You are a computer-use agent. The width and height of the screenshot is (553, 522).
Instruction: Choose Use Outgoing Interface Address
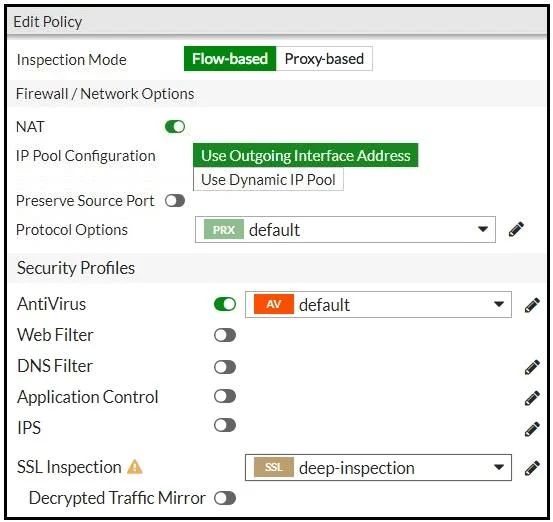[x=305, y=156]
